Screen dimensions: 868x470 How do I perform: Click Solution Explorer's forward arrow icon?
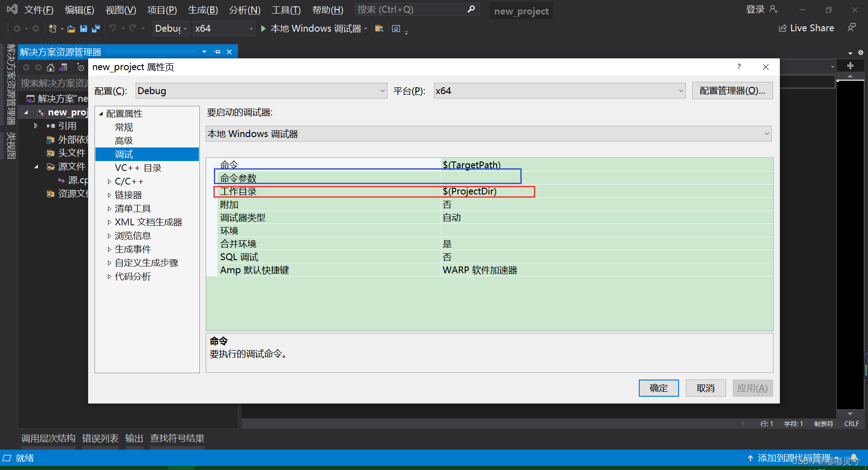pos(38,67)
